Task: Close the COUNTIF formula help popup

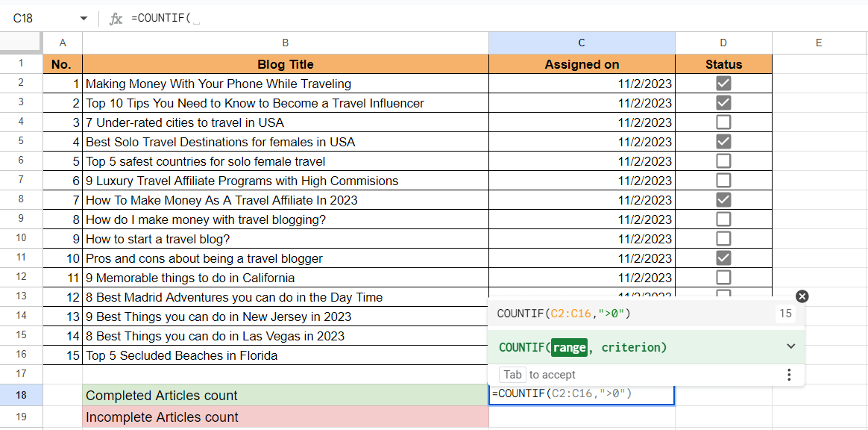Action: pyautogui.click(x=802, y=296)
